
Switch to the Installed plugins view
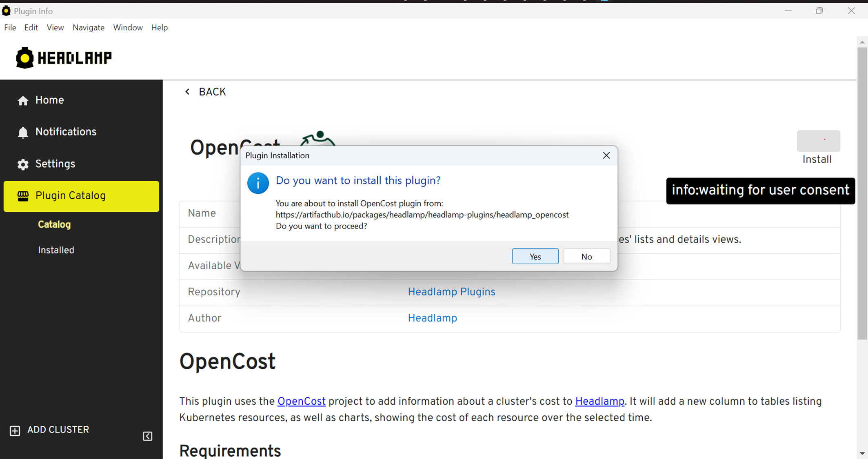coord(56,250)
